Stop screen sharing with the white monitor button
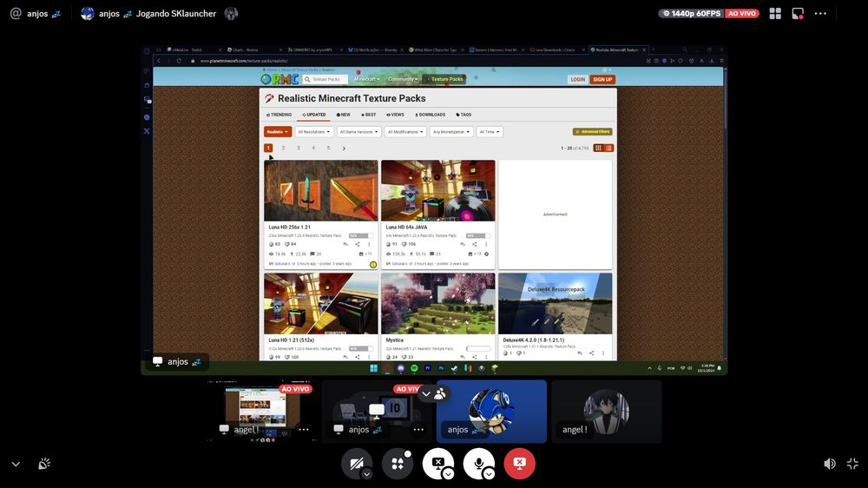Screen dimensions: 868x488 pos(437,464)
